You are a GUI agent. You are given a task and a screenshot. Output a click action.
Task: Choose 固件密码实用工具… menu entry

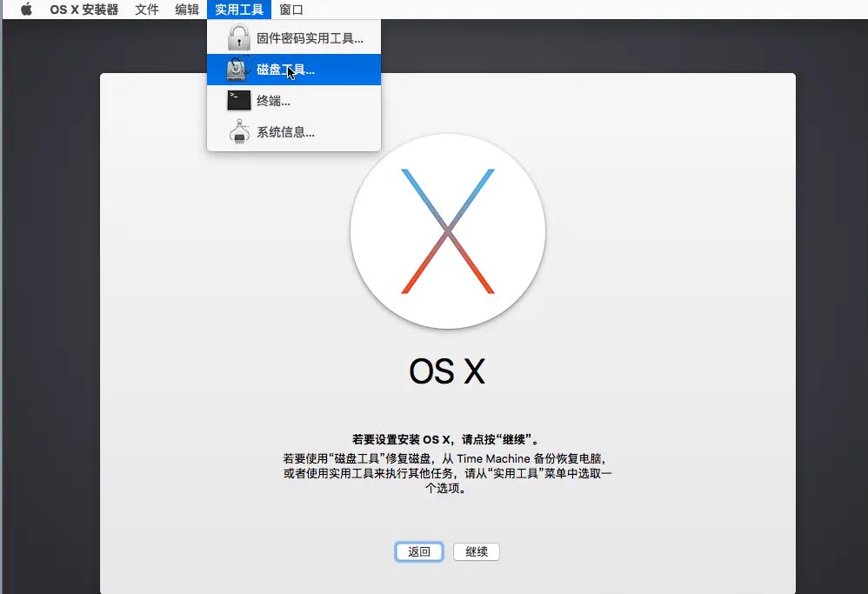coord(294,38)
